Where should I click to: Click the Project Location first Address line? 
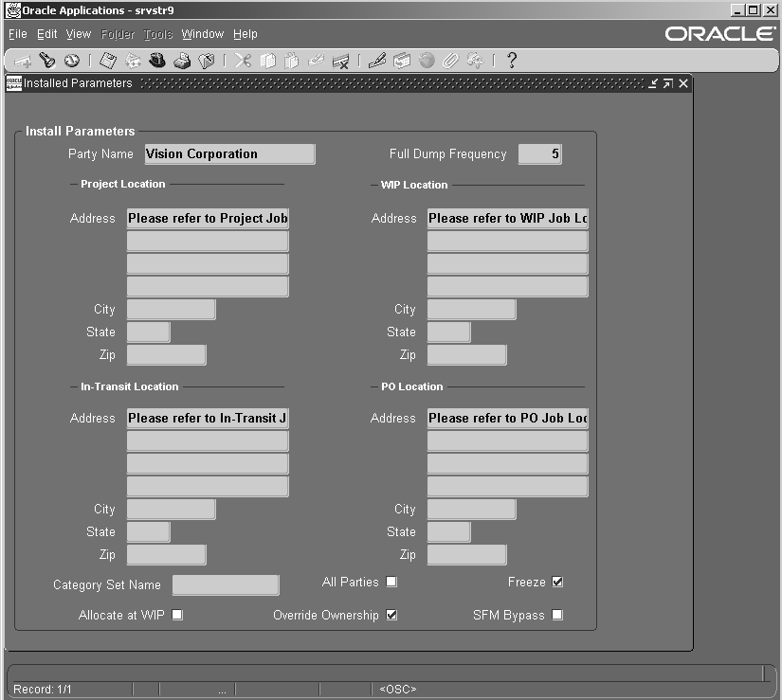[x=208, y=218]
